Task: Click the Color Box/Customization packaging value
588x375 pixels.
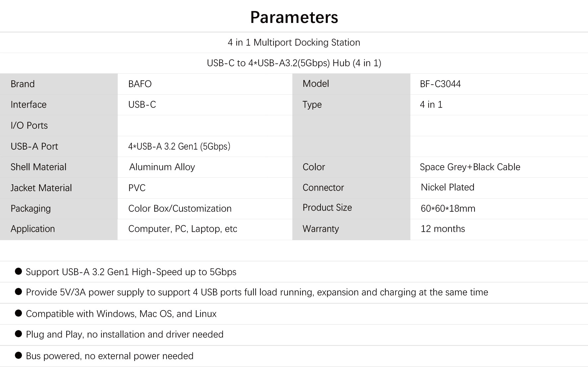Action: pyautogui.click(x=180, y=209)
